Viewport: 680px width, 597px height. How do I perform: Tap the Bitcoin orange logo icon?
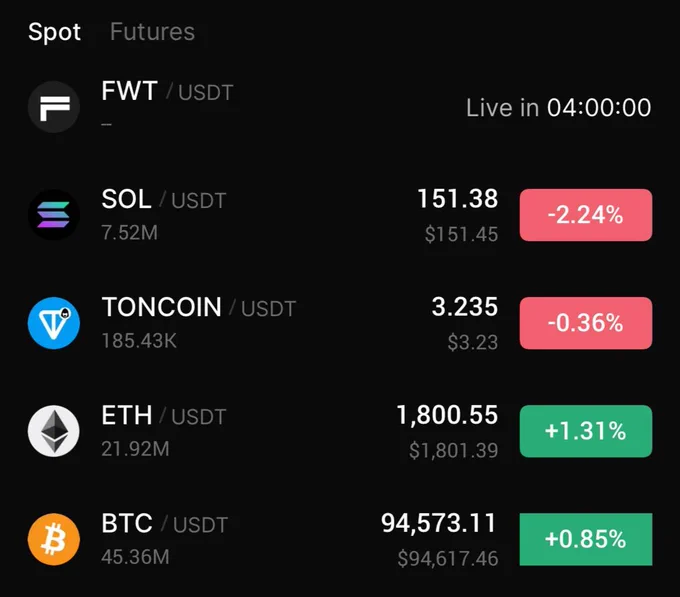point(54,539)
